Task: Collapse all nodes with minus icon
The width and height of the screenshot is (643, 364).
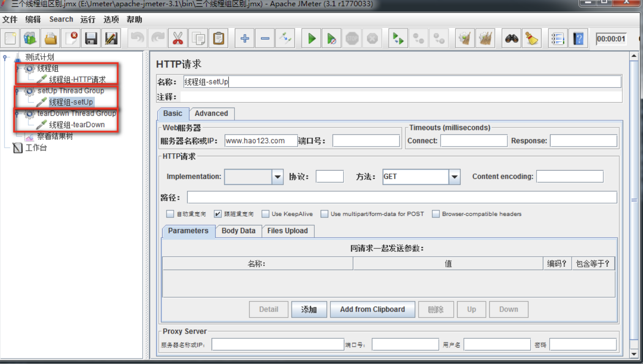Action: (x=265, y=38)
